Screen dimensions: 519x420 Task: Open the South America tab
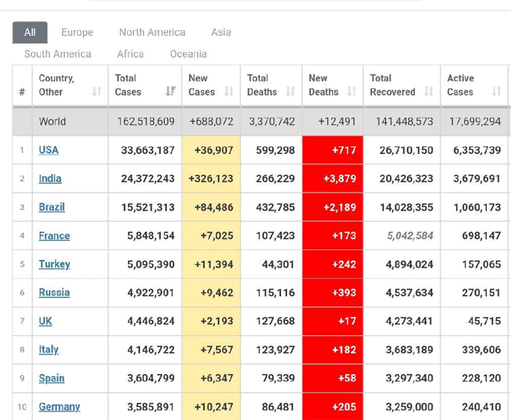[58, 54]
